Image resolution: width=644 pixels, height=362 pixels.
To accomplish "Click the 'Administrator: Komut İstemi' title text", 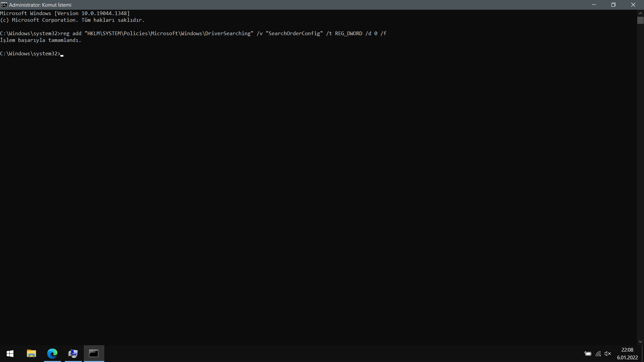I will (40, 5).
